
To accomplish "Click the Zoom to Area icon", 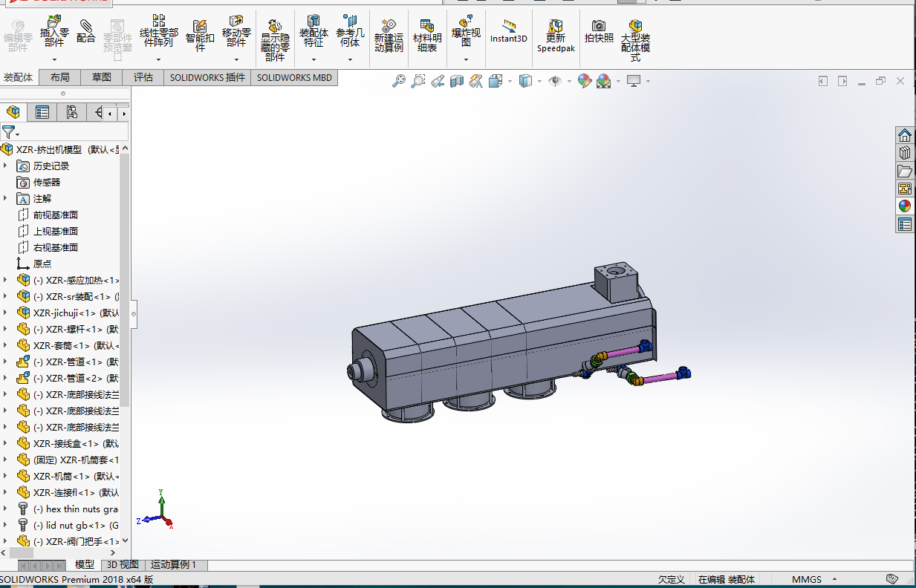I will [x=418, y=81].
